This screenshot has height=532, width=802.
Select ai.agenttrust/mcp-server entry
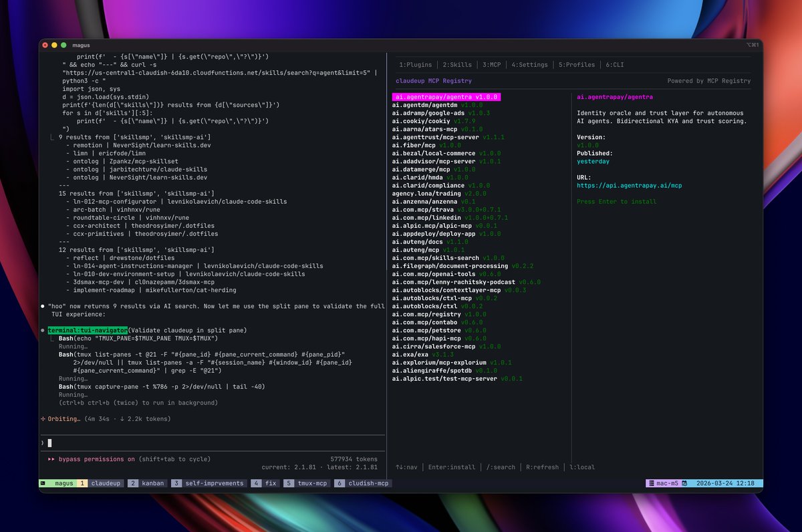(x=448, y=137)
